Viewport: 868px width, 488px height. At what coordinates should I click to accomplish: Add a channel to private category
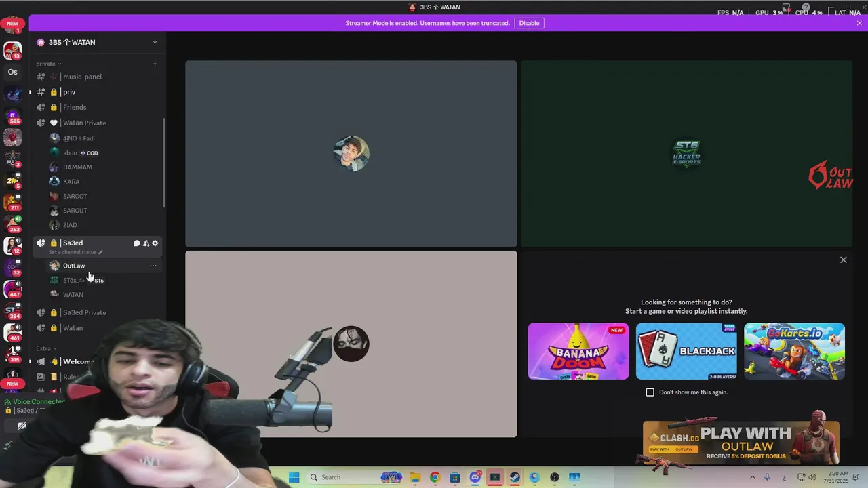[155, 64]
